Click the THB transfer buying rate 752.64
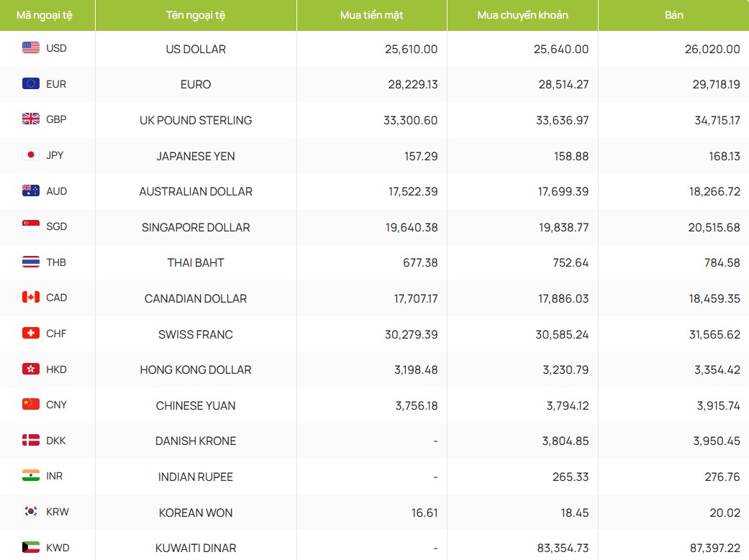This screenshot has height=560, width=749. click(571, 262)
